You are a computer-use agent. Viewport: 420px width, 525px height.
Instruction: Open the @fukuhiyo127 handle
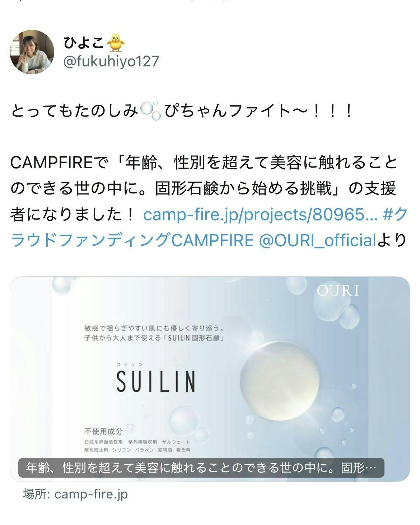(x=111, y=61)
